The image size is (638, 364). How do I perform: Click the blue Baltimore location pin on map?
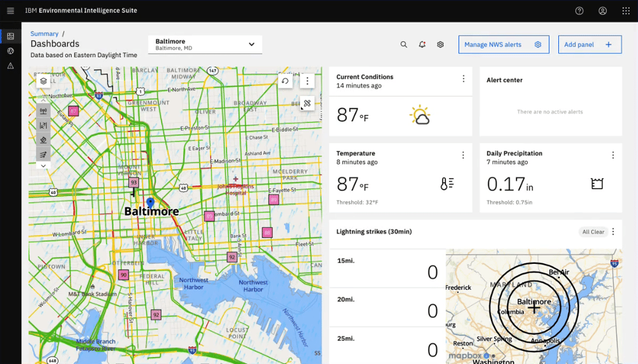(x=151, y=202)
